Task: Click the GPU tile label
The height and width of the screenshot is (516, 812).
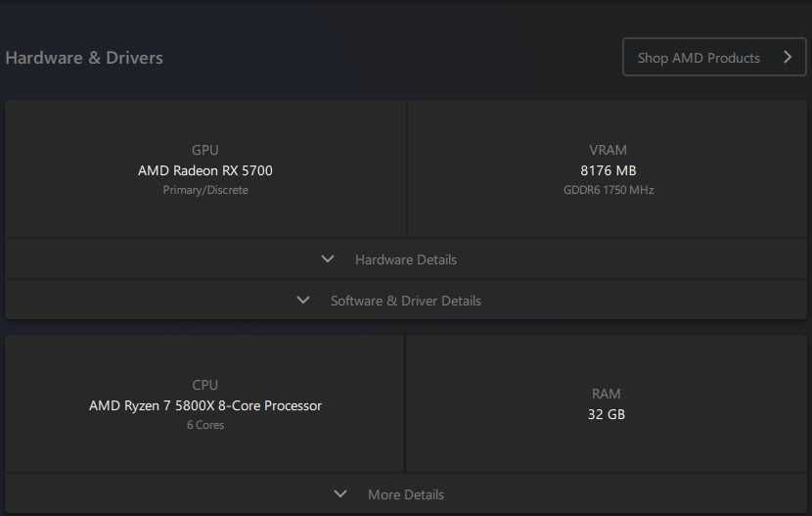Action: [x=205, y=150]
